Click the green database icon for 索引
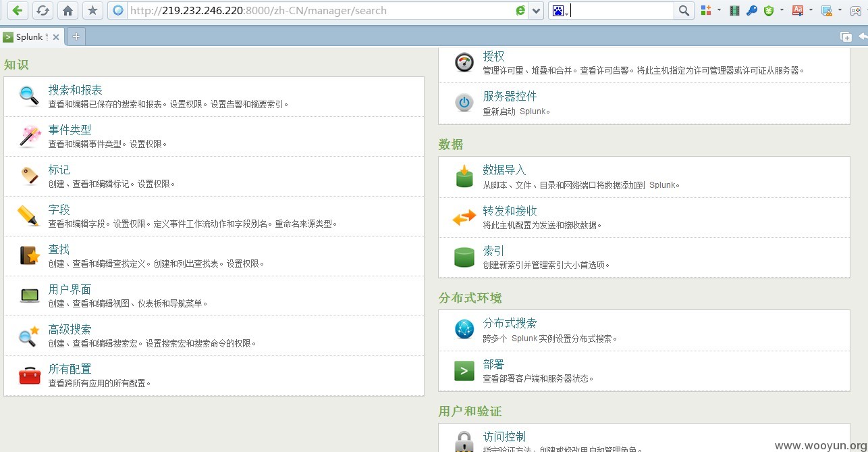868x452 pixels. tap(464, 257)
